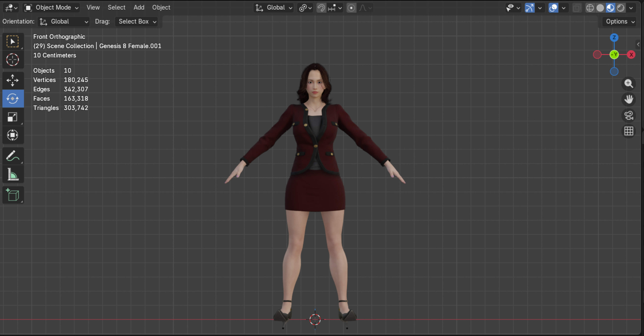Open the pivot point dropdown

pos(305,8)
